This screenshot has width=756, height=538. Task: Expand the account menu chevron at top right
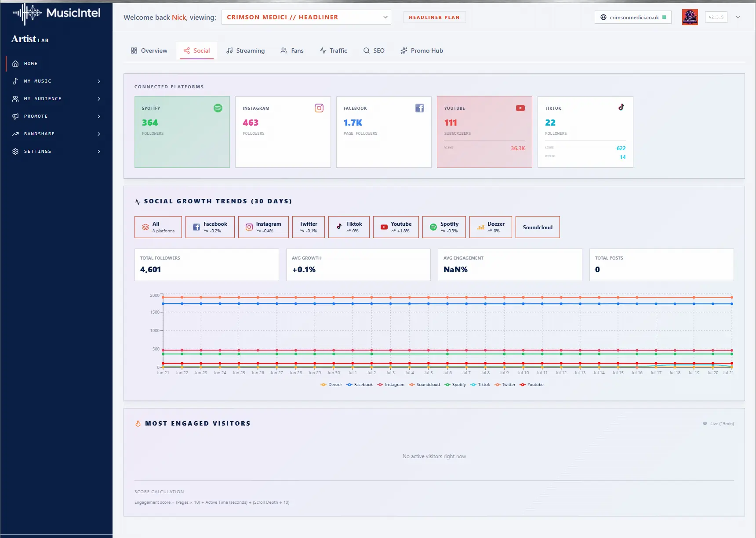pyautogui.click(x=738, y=17)
